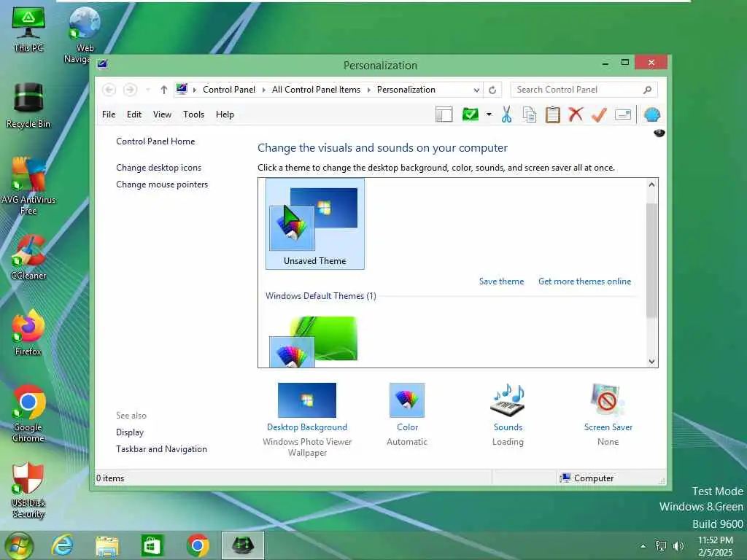The width and height of the screenshot is (747, 560).
Task: Open the File menu
Action: coord(109,114)
